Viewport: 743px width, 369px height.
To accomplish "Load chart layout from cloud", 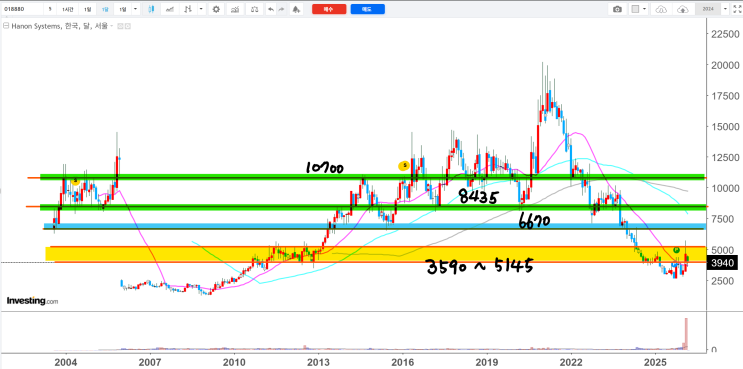I will click(661, 9).
